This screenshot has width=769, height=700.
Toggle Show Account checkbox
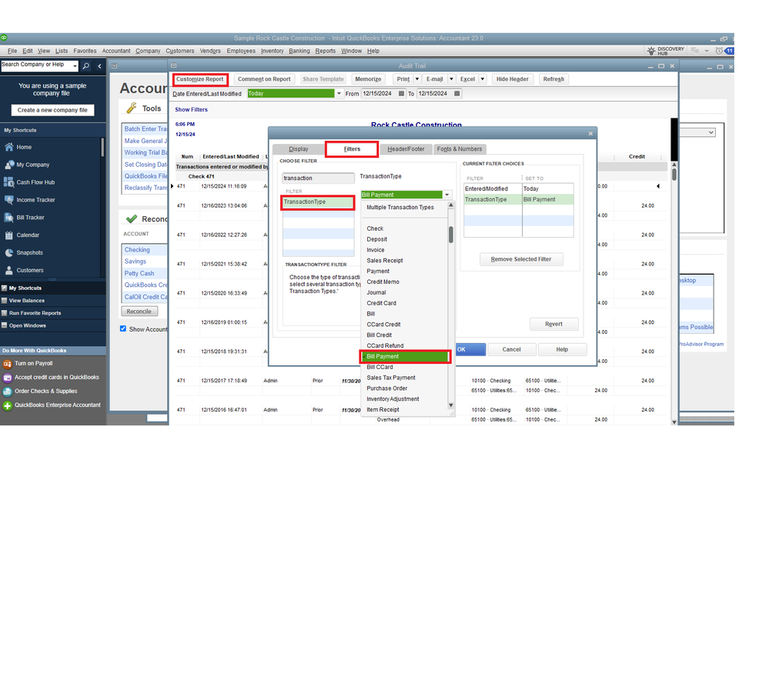click(x=123, y=329)
